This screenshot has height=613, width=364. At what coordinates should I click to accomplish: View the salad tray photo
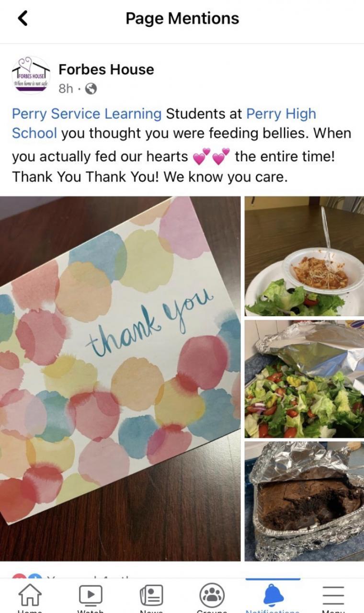[x=304, y=379]
